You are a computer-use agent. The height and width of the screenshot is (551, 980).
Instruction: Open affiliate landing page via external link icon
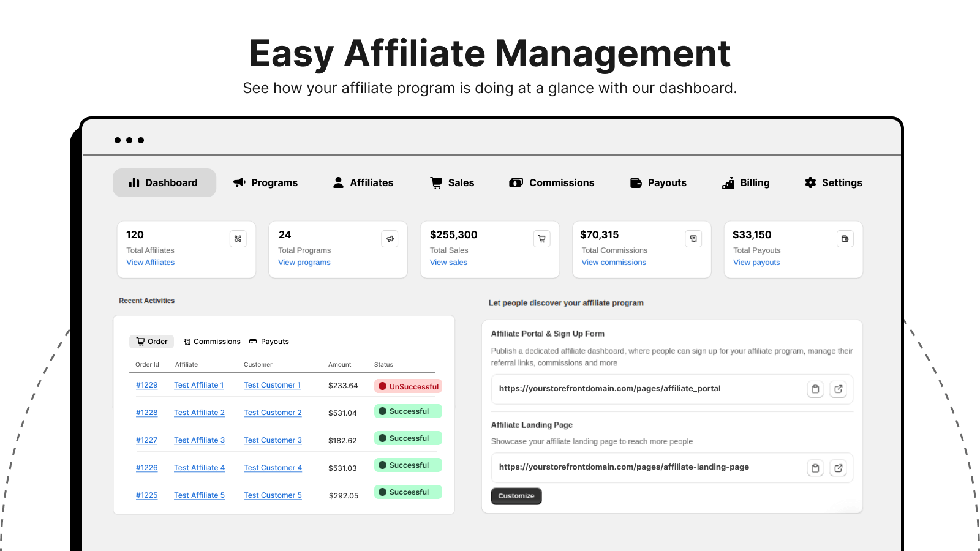click(838, 467)
